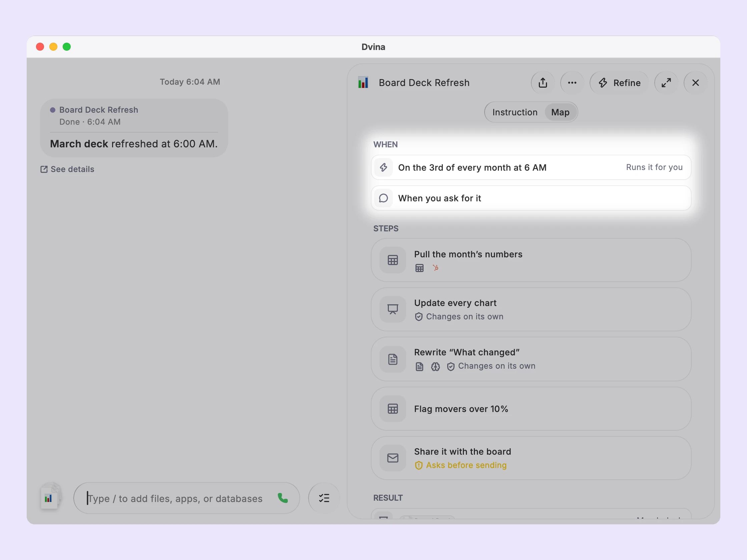
Task: Select the 'When you ask for it' trigger
Action: click(x=531, y=198)
